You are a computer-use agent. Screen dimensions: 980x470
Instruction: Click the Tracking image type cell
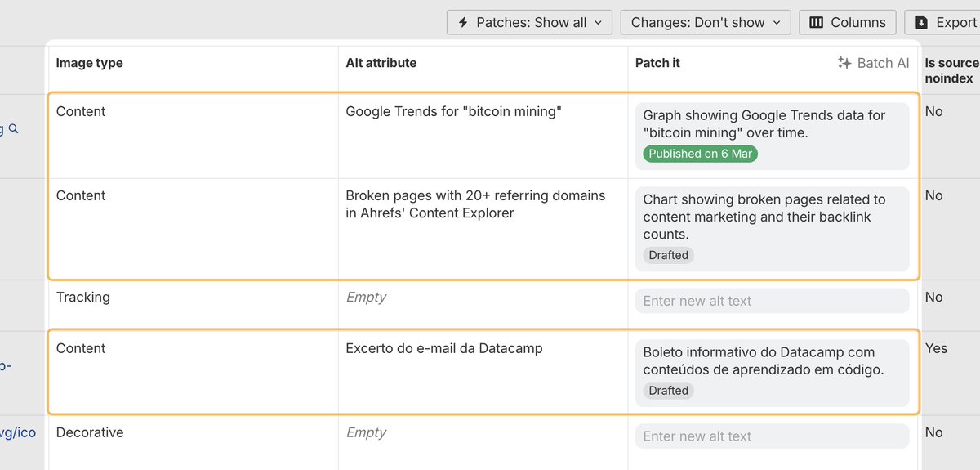tap(83, 297)
